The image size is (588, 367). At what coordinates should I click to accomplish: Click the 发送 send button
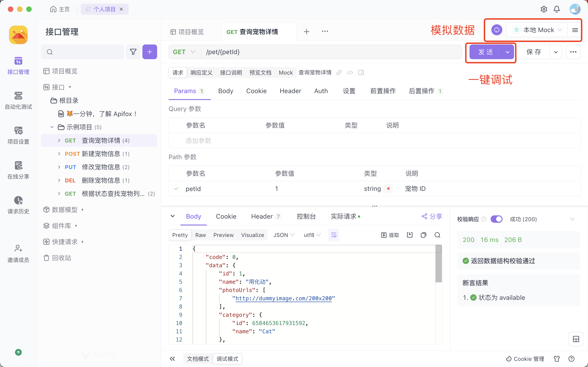coord(485,52)
